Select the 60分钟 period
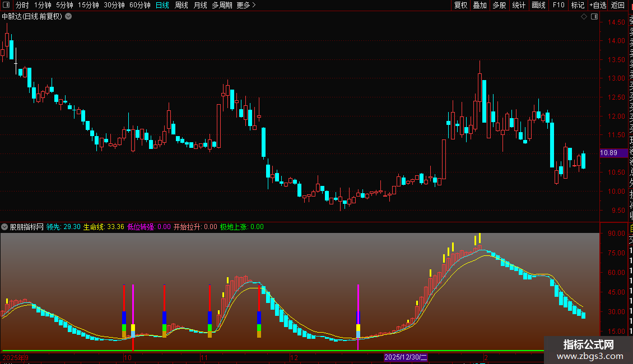633x364 pixels. click(x=139, y=5)
